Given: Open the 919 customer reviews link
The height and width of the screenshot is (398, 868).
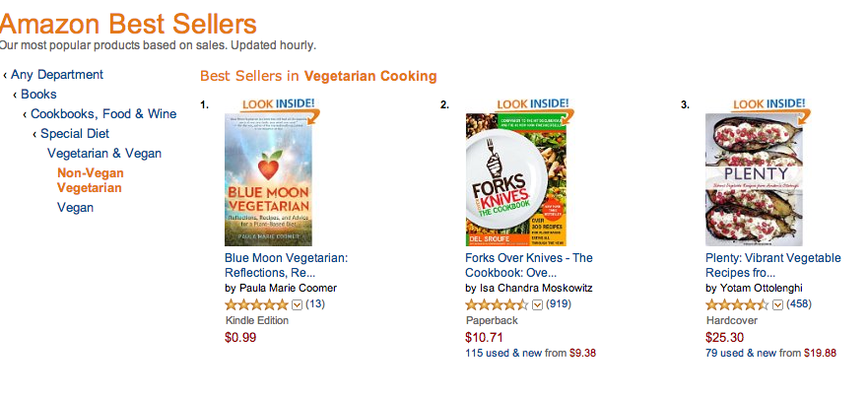Looking at the screenshot, I should tap(559, 303).
